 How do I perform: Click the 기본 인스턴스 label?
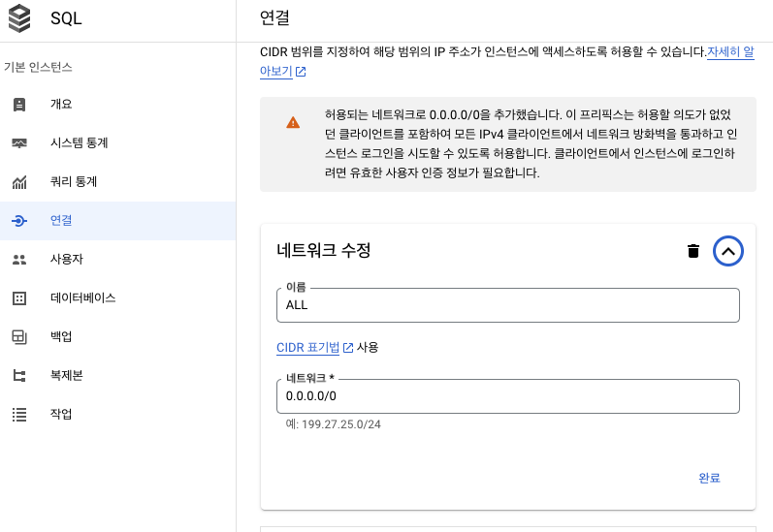tap(38, 67)
